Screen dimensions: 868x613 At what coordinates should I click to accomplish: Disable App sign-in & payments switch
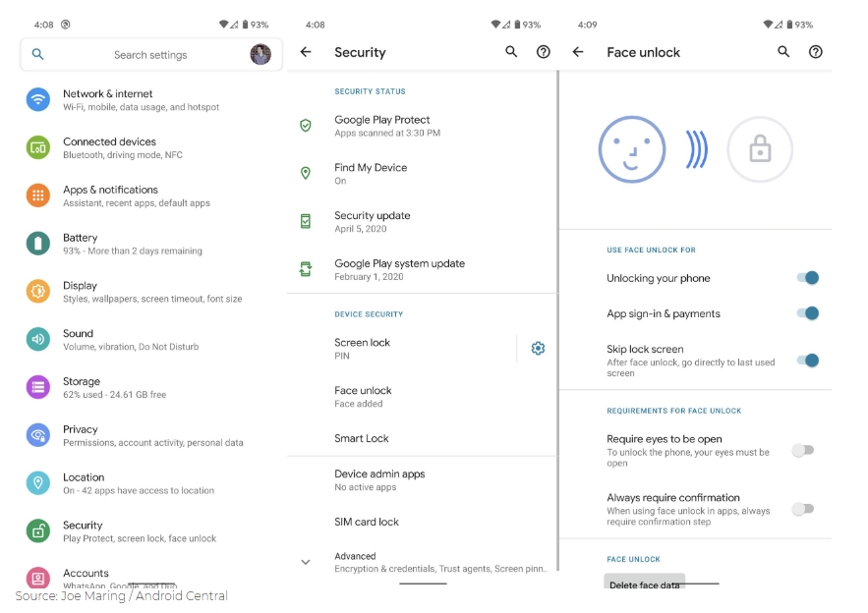click(808, 313)
